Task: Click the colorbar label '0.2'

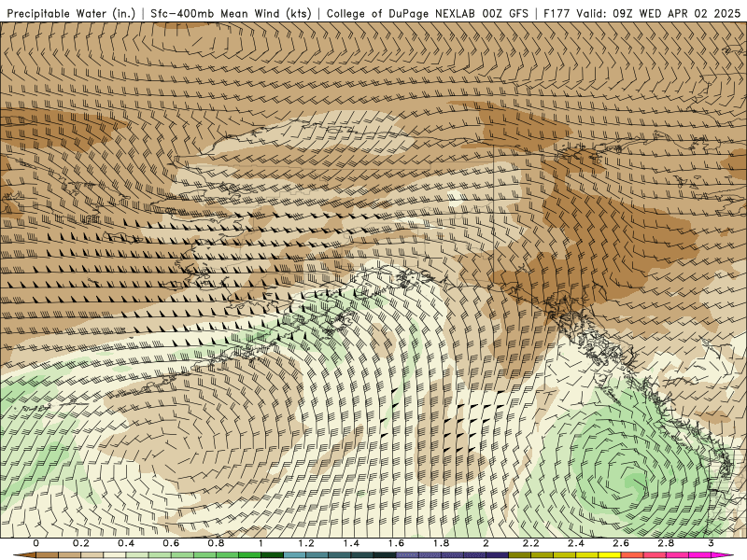Action: (x=81, y=543)
